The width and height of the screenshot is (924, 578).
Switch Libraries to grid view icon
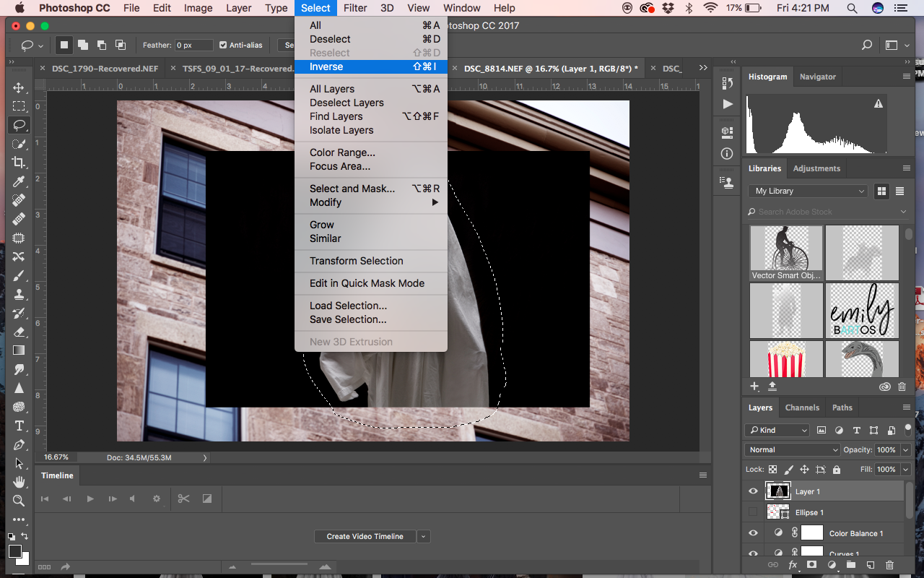point(881,191)
